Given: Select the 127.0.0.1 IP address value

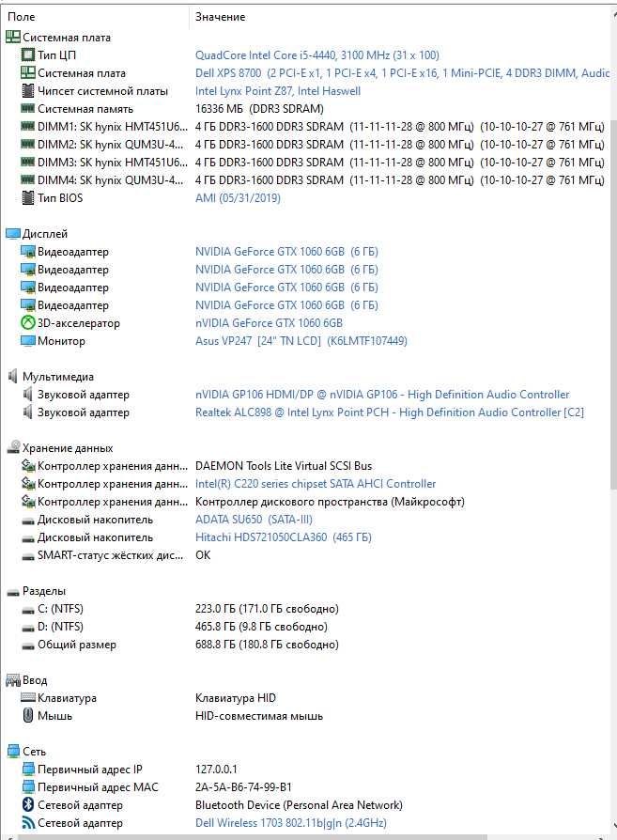Looking at the screenshot, I should (x=216, y=770).
